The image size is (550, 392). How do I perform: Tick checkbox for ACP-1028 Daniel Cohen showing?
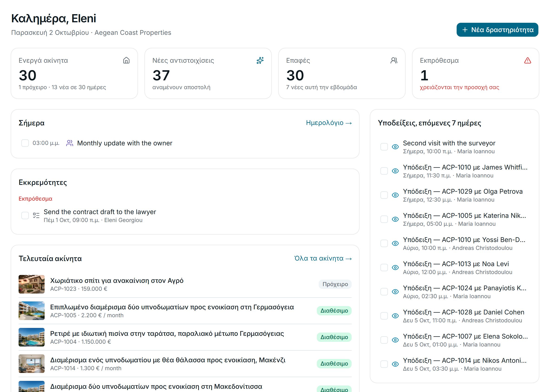(x=384, y=316)
